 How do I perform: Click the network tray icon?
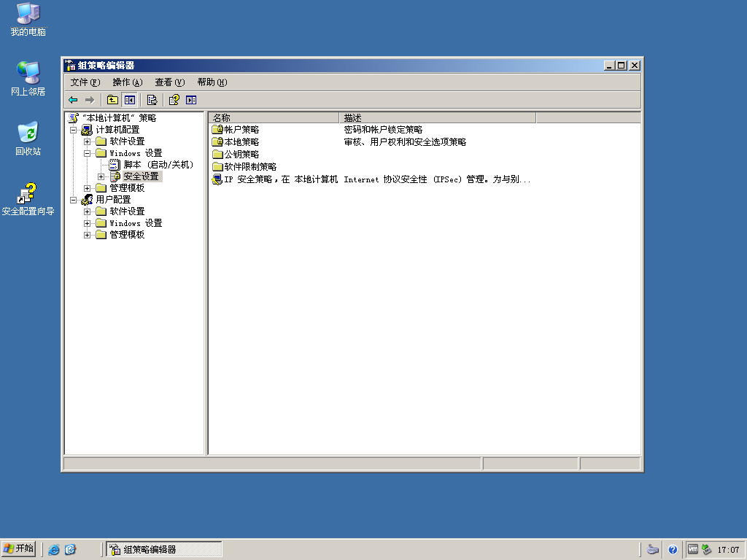click(707, 550)
